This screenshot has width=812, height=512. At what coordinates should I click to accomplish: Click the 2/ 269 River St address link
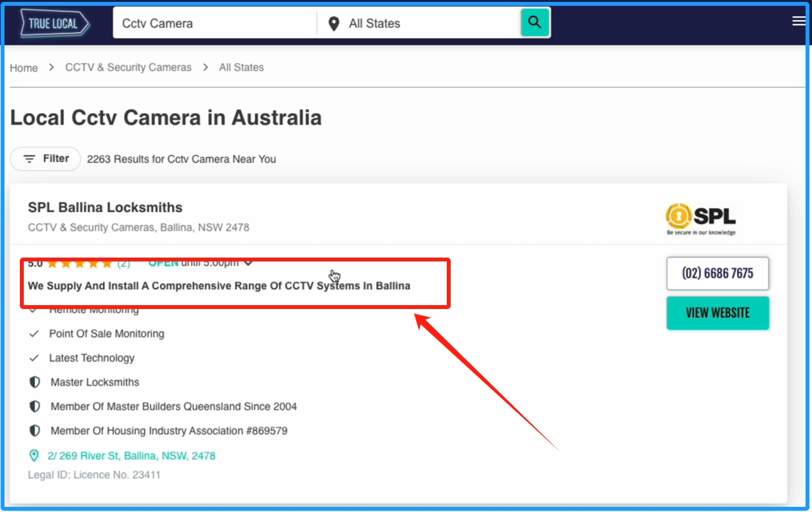tap(131, 455)
